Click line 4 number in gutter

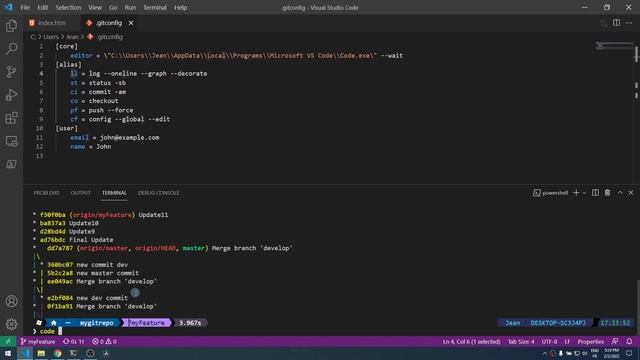pyautogui.click(x=41, y=74)
